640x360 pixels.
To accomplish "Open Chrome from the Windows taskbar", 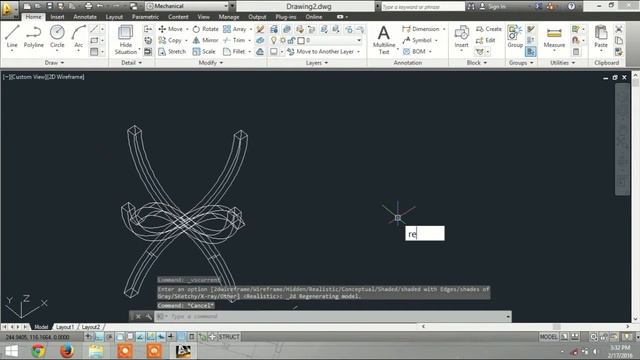I will point(38,351).
